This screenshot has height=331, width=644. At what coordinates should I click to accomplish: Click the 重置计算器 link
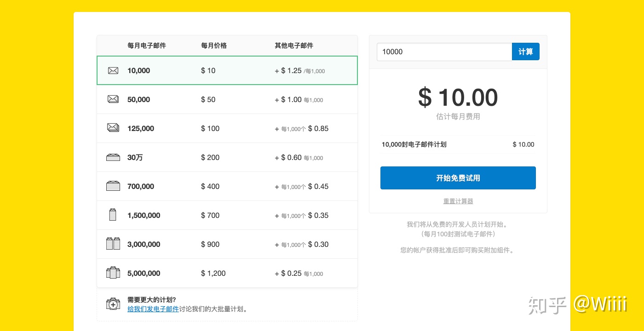click(x=458, y=201)
